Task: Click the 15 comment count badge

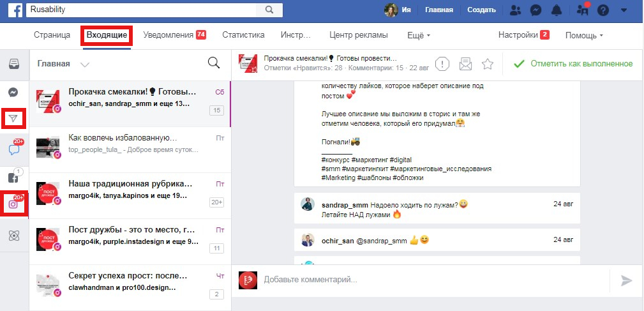Action: [x=217, y=110]
